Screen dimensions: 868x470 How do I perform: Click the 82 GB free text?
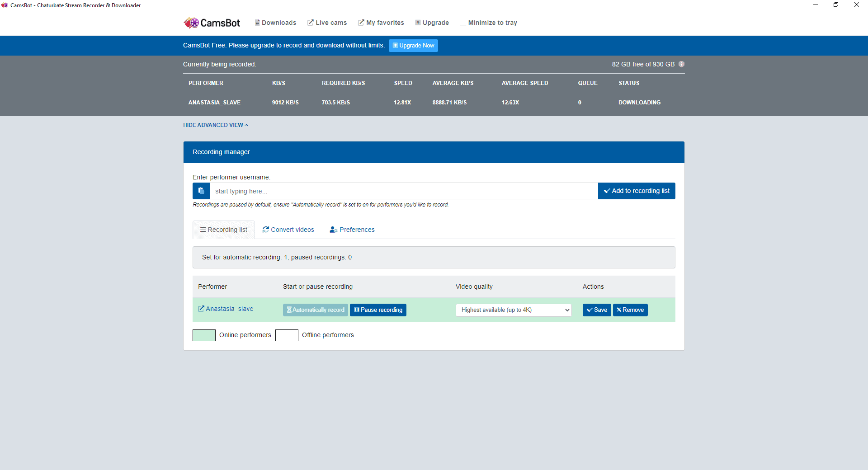643,64
